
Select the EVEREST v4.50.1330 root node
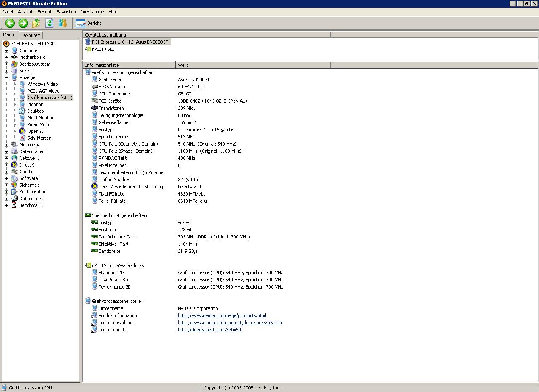click(33, 44)
